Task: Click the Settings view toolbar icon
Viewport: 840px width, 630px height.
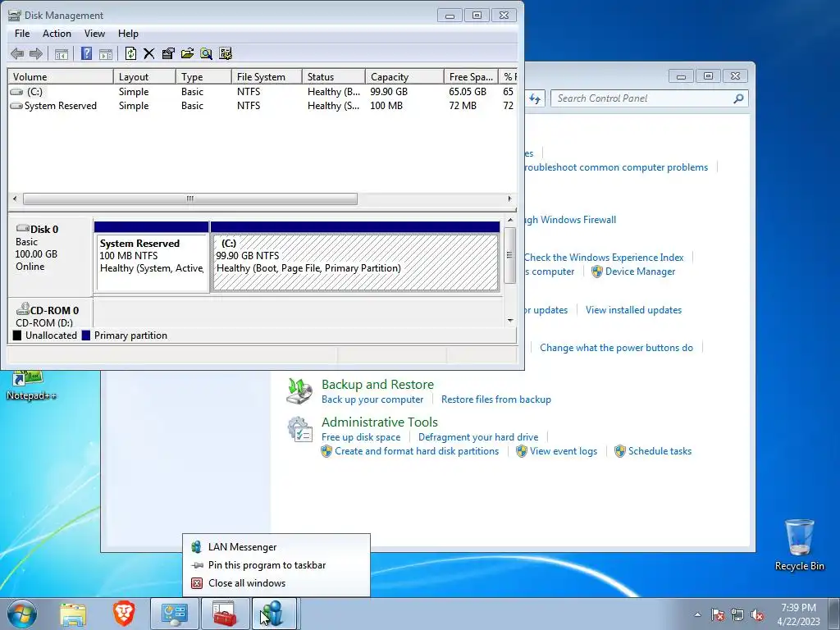Action: tap(226, 53)
